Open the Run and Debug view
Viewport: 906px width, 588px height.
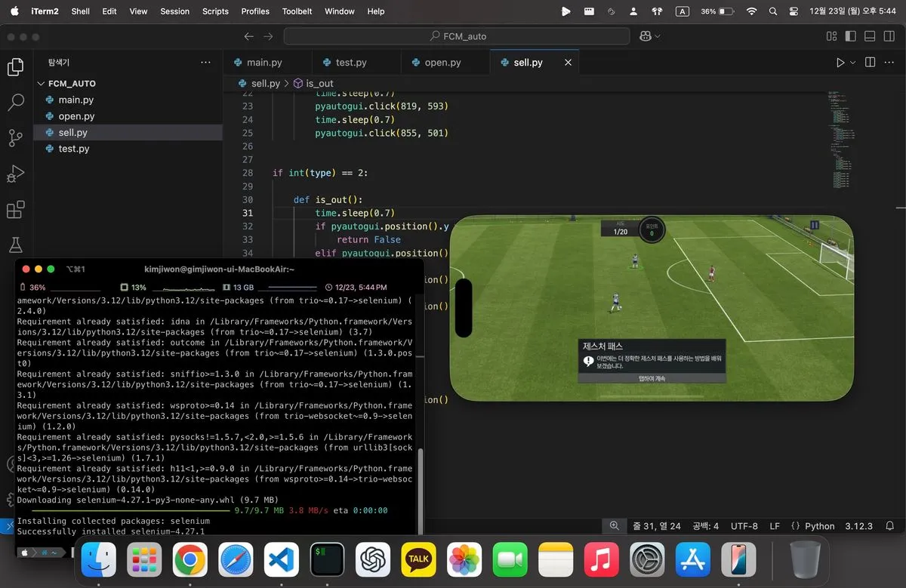pos(15,174)
